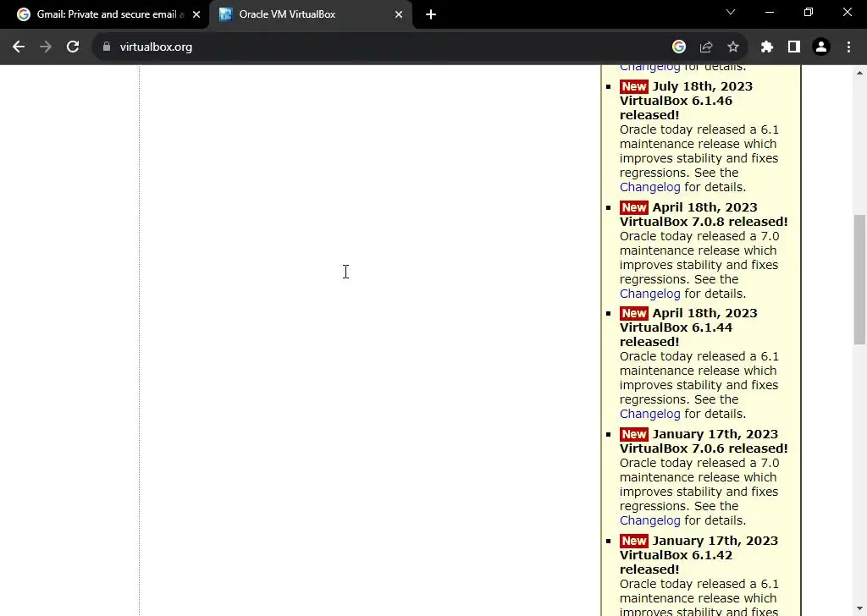Open Changelog link for VirtualBox 7.0.8

tap(649, 294)
